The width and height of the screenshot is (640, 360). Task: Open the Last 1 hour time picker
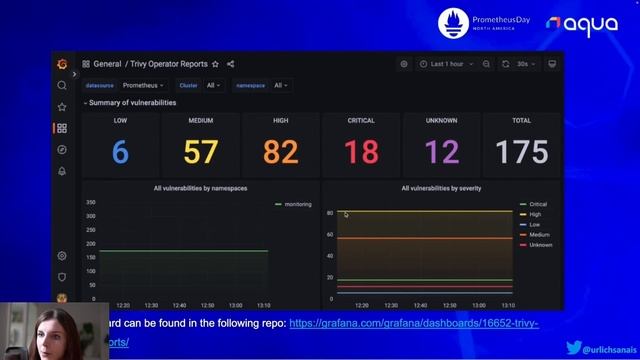coord(447,64)
